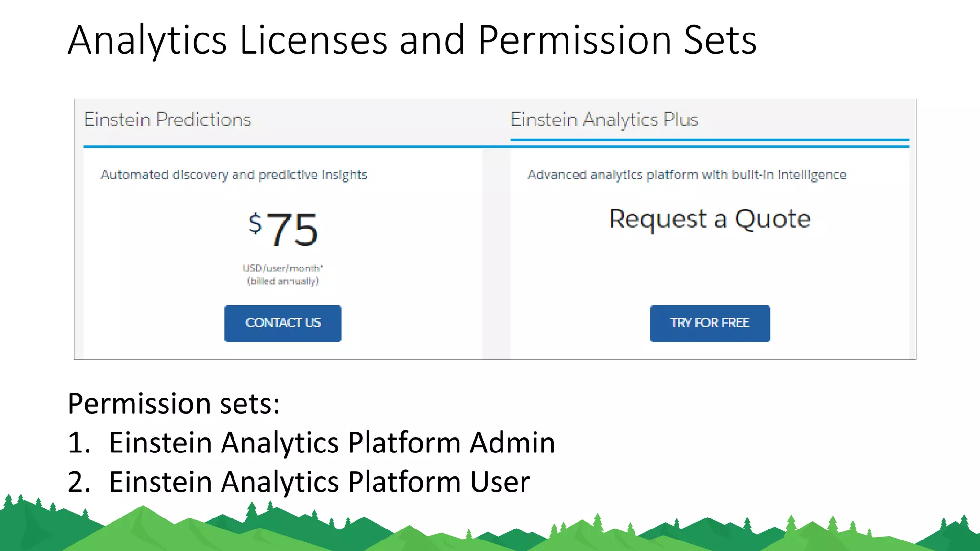Click the $75 price text
This screenshot has width=980, height=551.
283,230
